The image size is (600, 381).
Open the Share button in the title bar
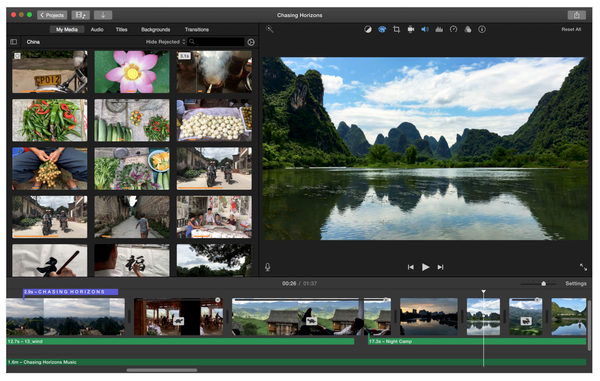click(576, 15)
